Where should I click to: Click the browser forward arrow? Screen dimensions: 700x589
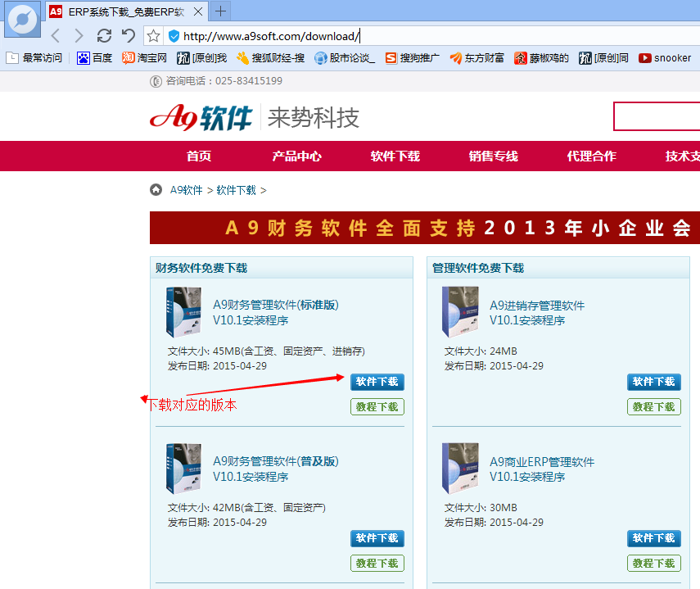click(x=79, y=36)
